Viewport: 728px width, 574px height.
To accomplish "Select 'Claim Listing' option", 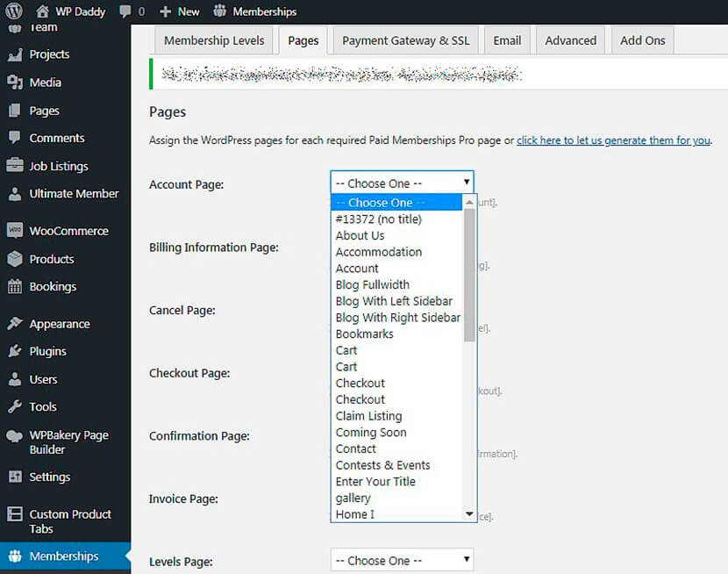I will (x=396, y=416).
